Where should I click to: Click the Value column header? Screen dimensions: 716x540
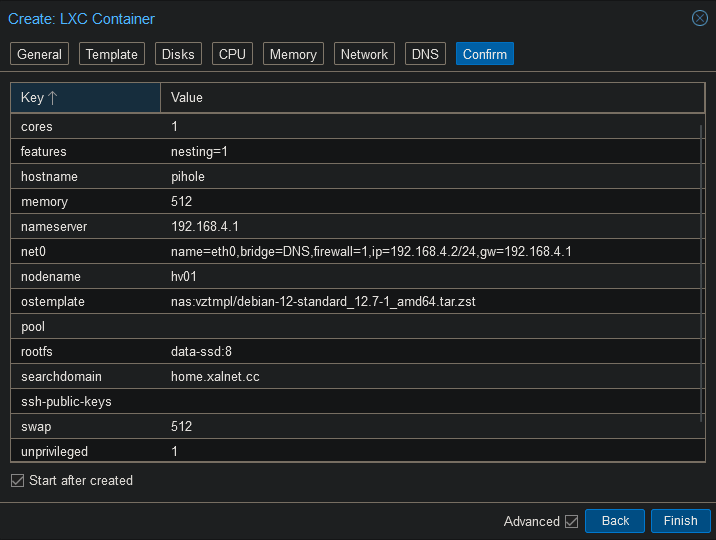pos(430,98)
